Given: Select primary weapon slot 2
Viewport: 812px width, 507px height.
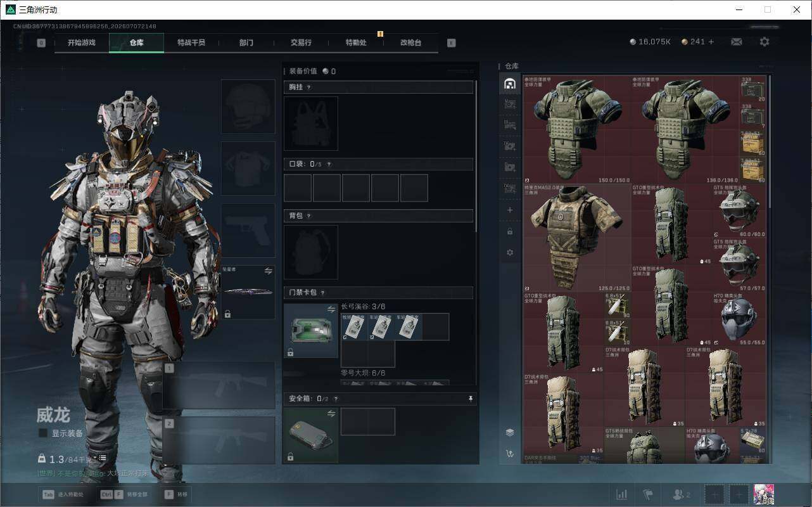Looking at the screenshot, I should tap(219, 440).
